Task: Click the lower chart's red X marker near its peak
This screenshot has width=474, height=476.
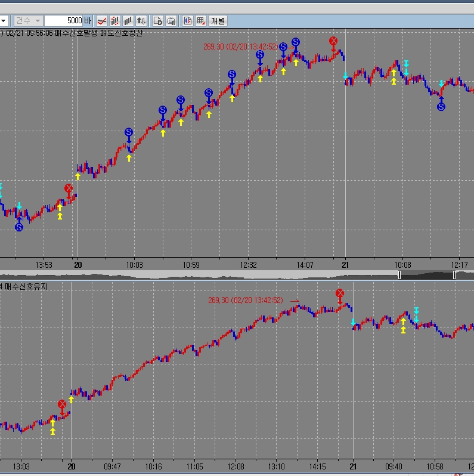Action: coord(340,293)
